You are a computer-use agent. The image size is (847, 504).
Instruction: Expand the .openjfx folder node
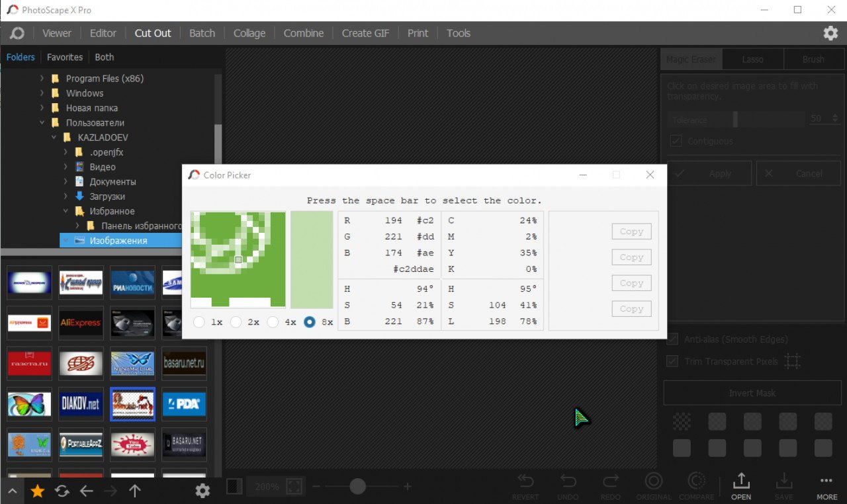(x=66, y=152)
